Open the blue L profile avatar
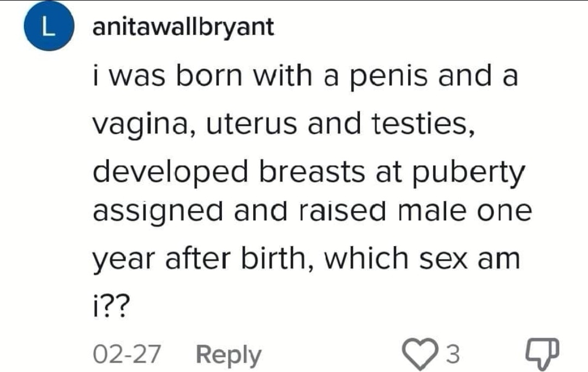Viewport: 588px width, 372px height. coord(49,26)
